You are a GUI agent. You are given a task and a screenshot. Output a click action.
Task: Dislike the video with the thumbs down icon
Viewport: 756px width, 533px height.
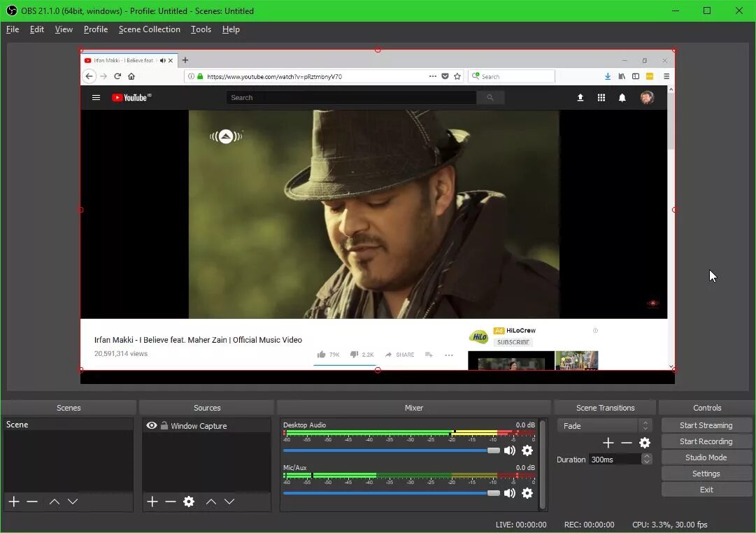click(x=355, y=355)
